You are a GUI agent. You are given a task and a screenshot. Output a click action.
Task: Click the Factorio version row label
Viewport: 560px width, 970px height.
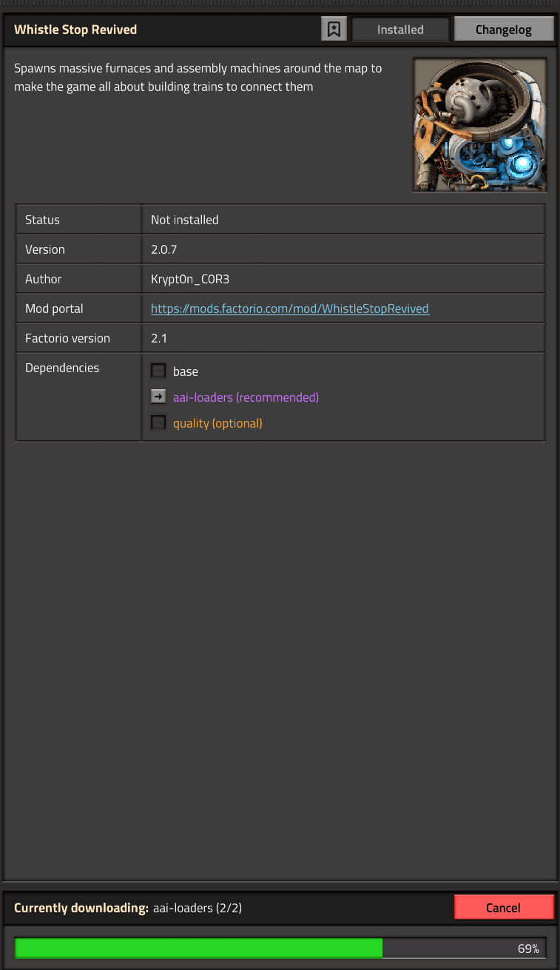tap(67, 338)
